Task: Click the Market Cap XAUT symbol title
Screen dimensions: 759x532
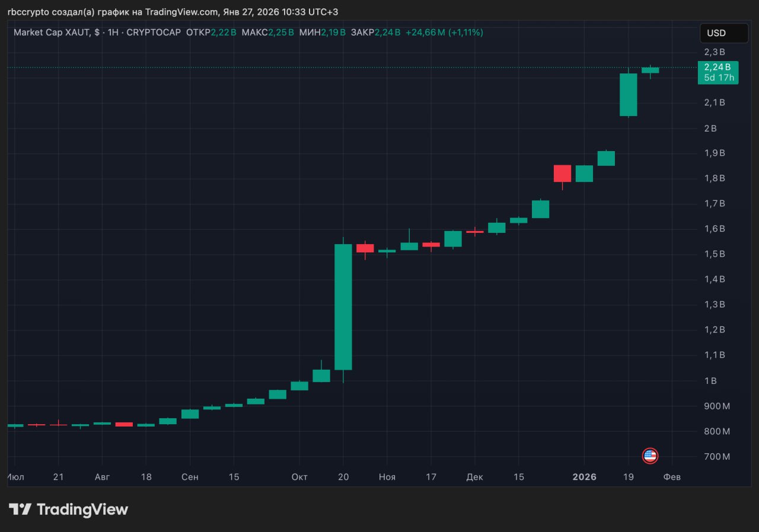Action: tap(52, 33)
